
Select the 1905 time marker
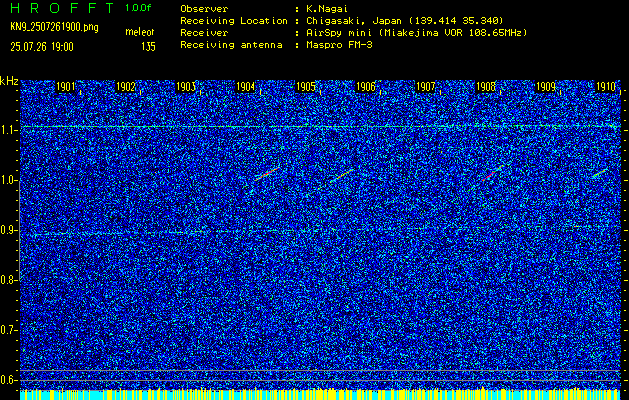(306, 87)
